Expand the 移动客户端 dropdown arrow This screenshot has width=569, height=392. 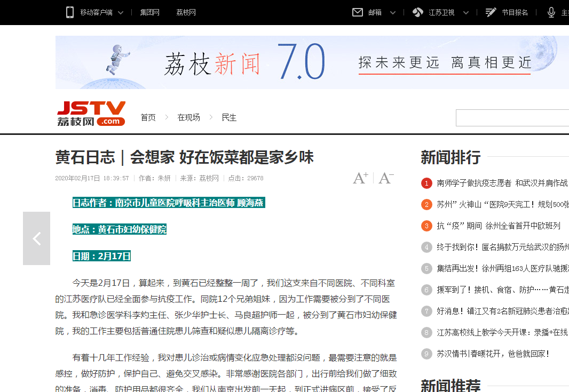tap(120, 12)
